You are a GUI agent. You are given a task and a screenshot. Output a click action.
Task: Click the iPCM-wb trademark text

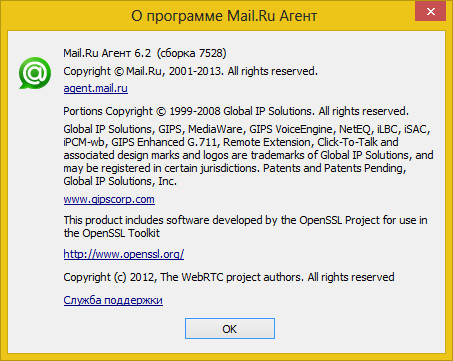85,142
